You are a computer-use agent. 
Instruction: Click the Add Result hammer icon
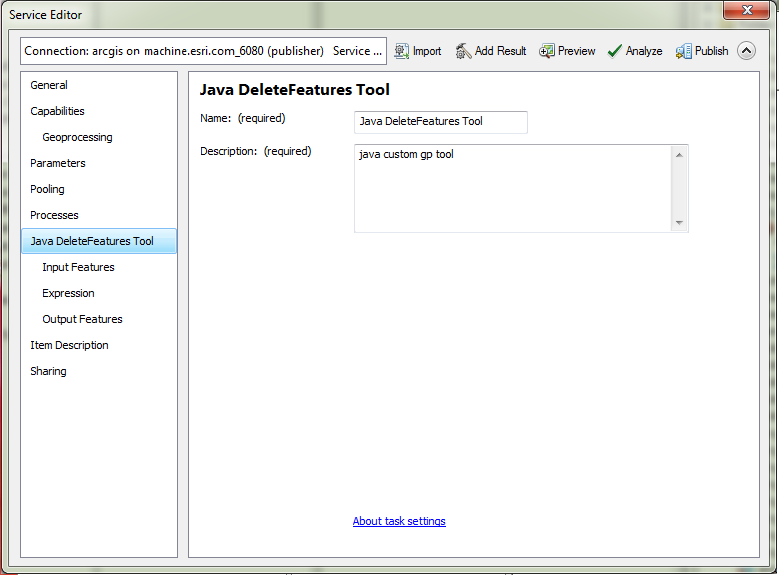point(463,51)
